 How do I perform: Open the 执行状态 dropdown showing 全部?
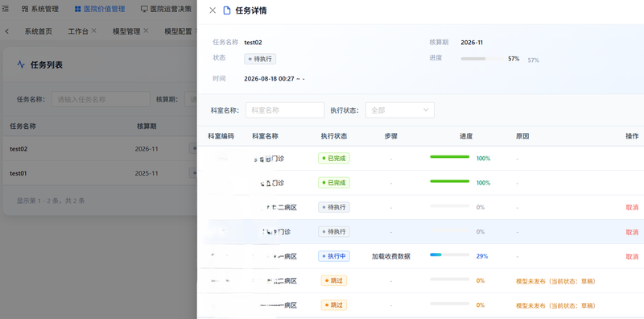point(399,110)
